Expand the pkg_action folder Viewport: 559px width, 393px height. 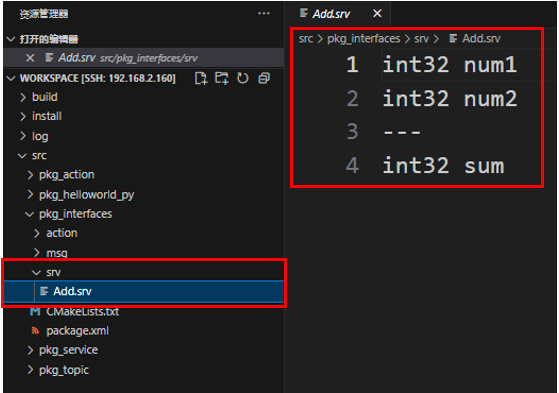[30, 175]
